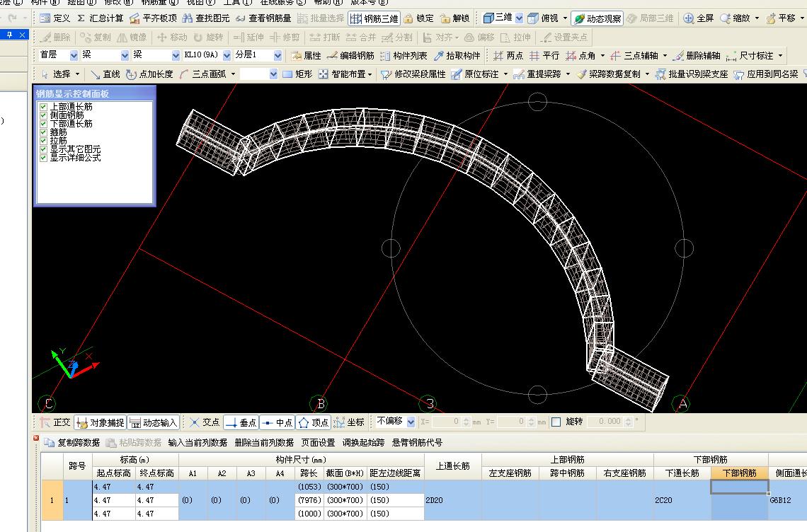Click the 下部钢筋 input cell

739,487
